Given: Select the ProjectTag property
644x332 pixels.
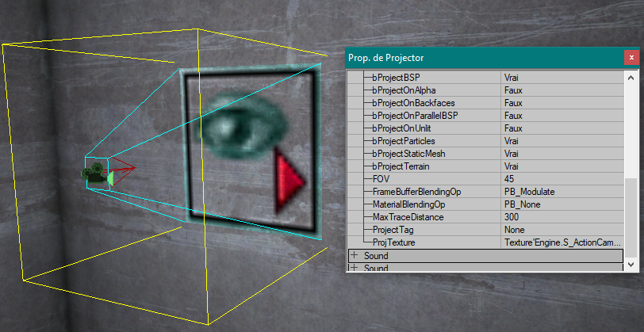Looking at the screenshot, I should 393,230.
